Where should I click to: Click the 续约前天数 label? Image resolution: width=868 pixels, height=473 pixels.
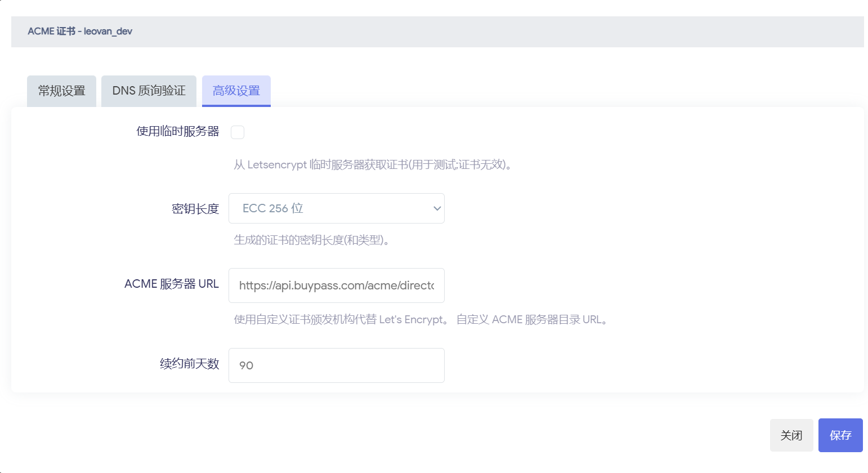[189, 364]
